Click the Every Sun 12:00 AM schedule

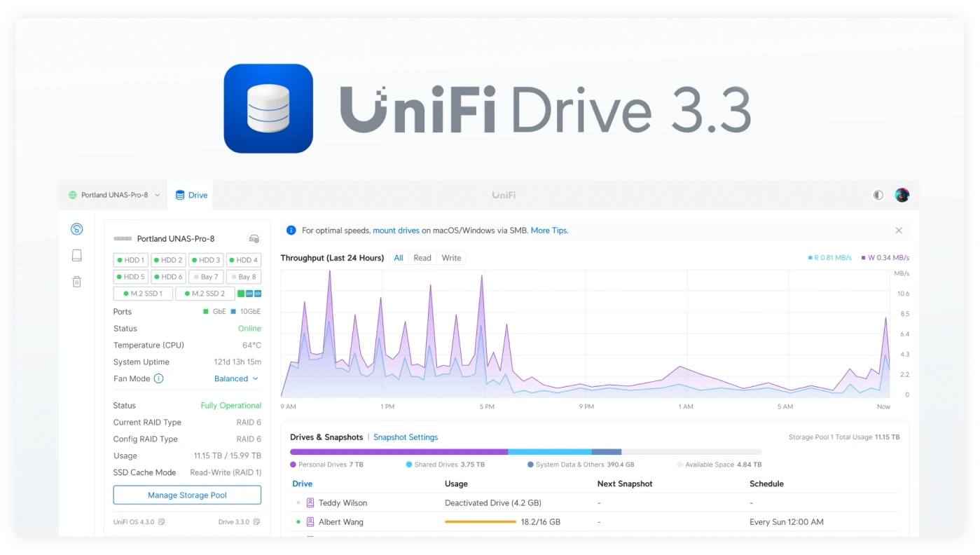787,522
